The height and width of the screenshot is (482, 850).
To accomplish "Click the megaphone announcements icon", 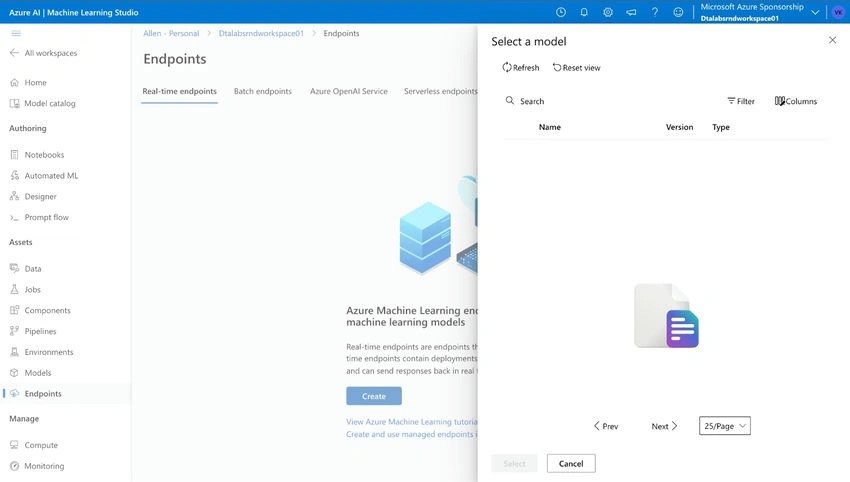I will 631,12.
